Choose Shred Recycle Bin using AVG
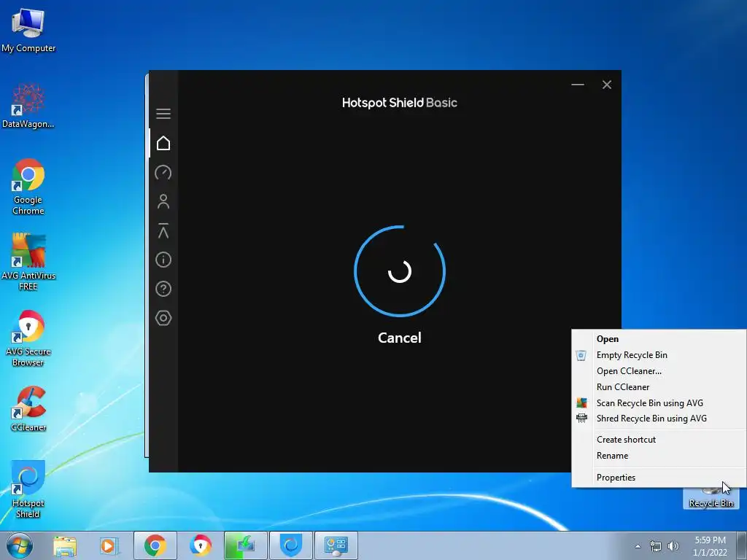This screenshot has height=560, width=747. 659,419
